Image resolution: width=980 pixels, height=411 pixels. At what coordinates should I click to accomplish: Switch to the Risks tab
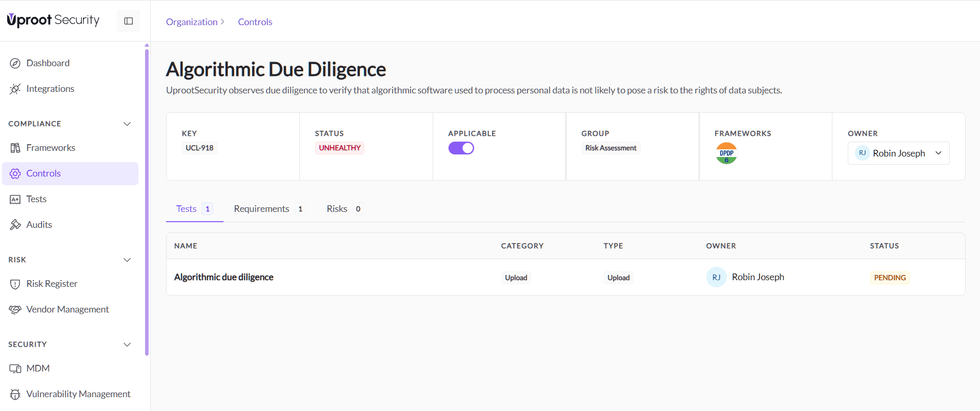click(x=344, y=209)
